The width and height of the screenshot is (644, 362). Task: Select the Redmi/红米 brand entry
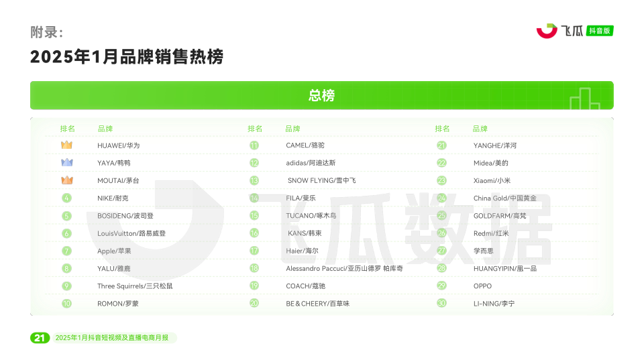point(491,233)
